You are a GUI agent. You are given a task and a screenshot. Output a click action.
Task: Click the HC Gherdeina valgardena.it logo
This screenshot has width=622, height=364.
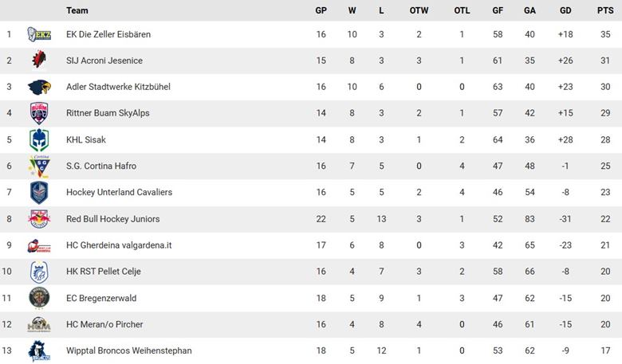tap(38, 245)
